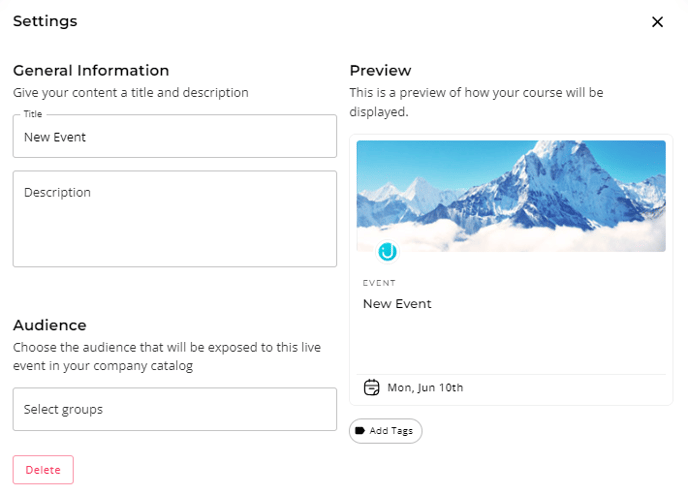688x495 pixels.
Task: Click the red Delete button
Action: click(x=43, y=470)
